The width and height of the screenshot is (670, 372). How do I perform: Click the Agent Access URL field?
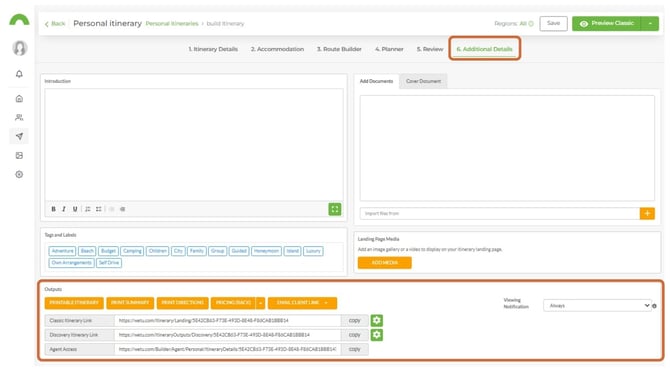click(228, 349)
